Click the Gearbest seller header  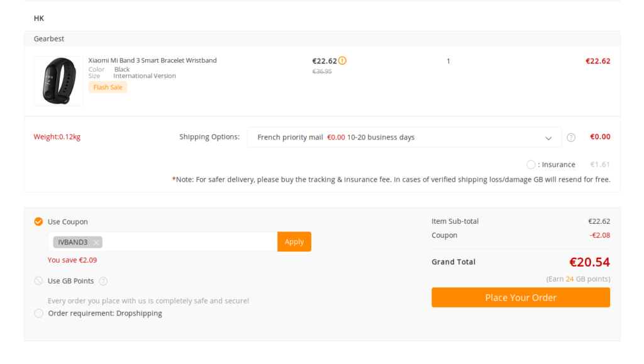pyautogui.click(x=49, y=38)
